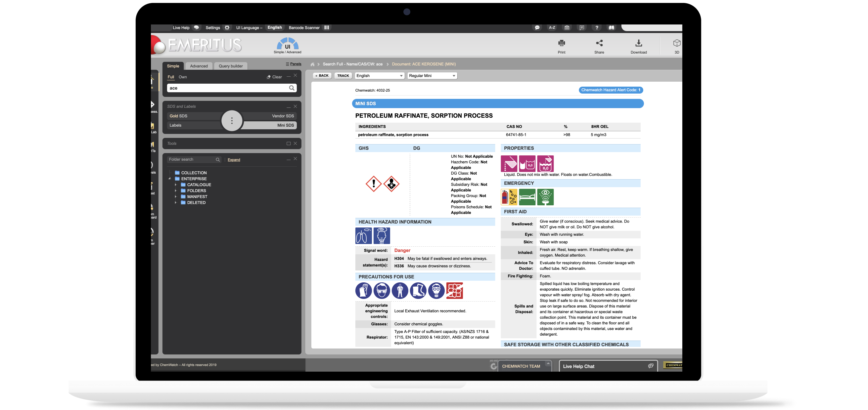Click the search magnifier in the ace field
Image resolution: width=868 pixels, height=410 pixels.
click(x=292, y=88)
